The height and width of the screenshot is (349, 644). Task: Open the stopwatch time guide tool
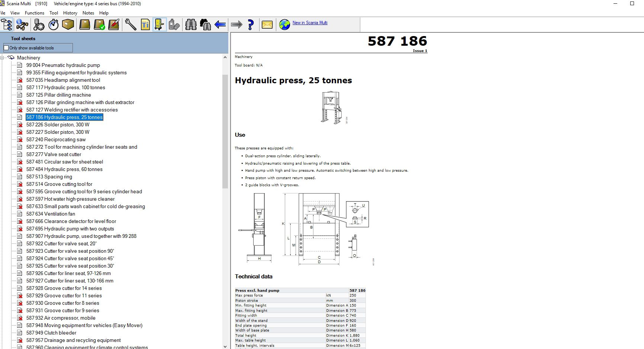click(x=53, y=25)
